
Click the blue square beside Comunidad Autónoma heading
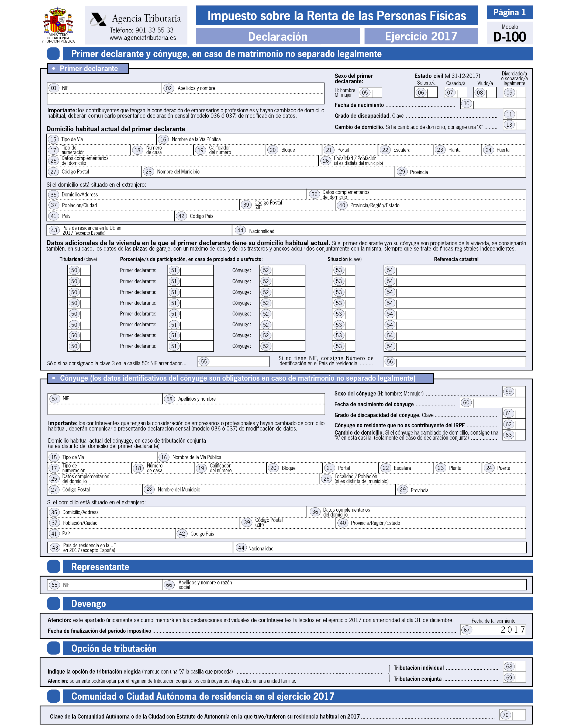tap(54, 696)
